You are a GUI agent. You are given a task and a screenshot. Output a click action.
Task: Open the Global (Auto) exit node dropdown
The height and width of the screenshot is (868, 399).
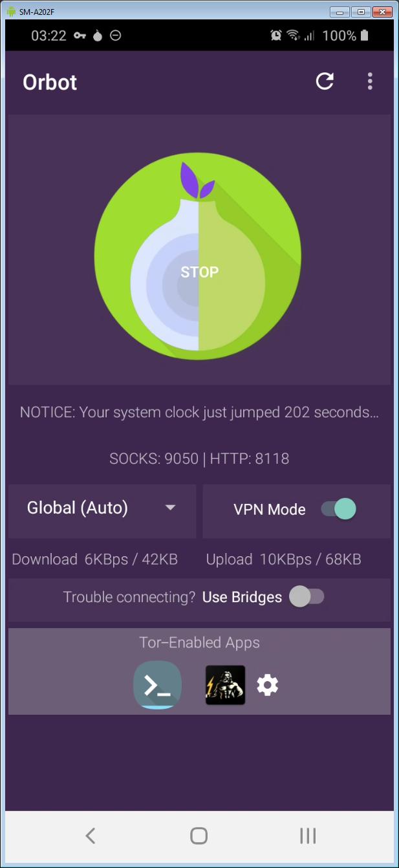tap(100, 509)
